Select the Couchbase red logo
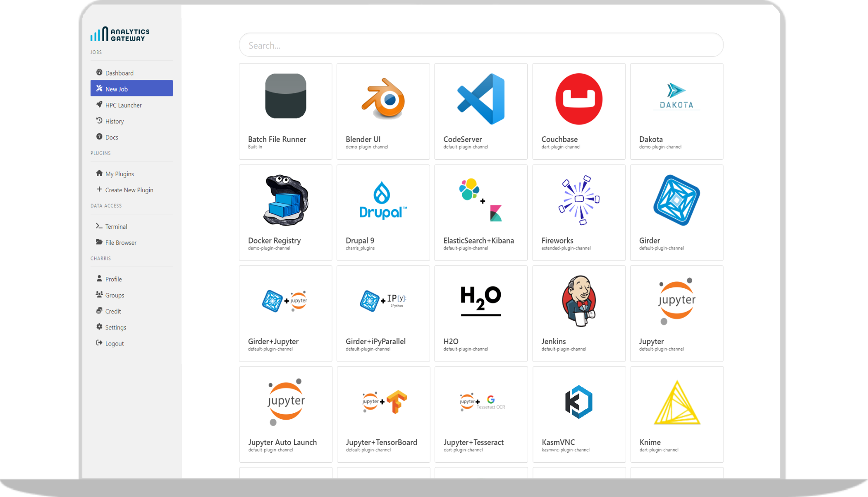This screenshot has width=868, height=497. pos(579,99)
